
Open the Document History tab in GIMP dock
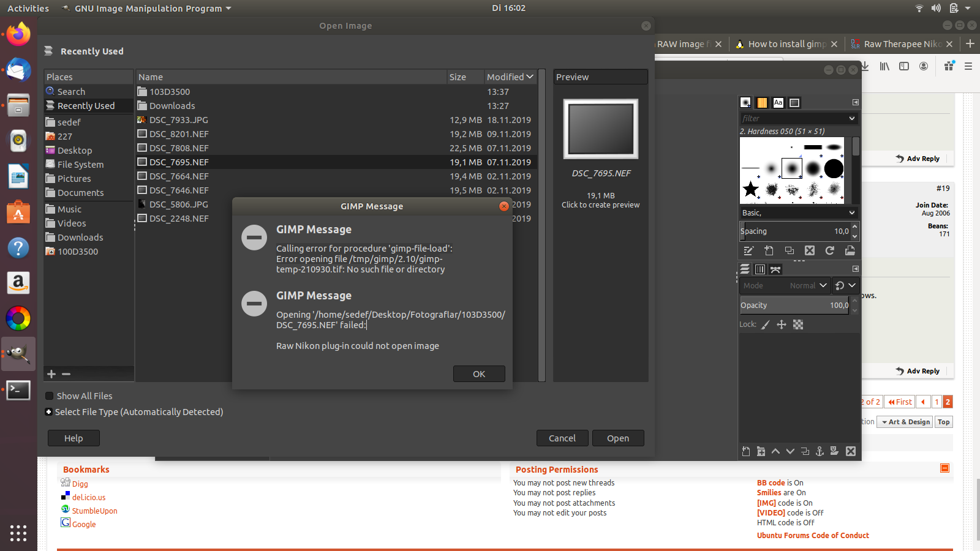794,103
